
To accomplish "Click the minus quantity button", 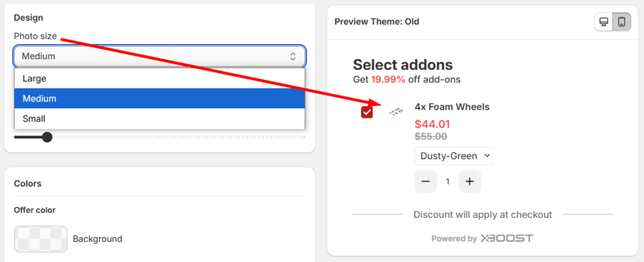I will coord(426,181).
